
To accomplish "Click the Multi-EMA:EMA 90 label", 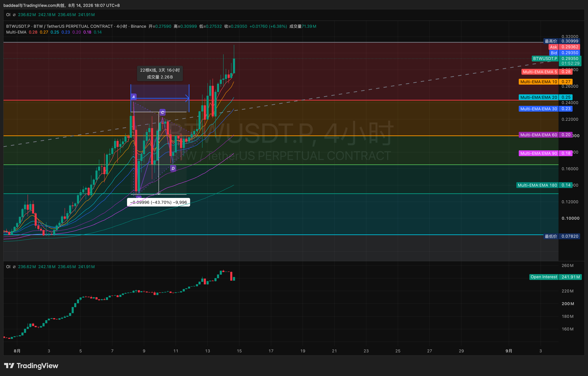I will pos(545,153).
